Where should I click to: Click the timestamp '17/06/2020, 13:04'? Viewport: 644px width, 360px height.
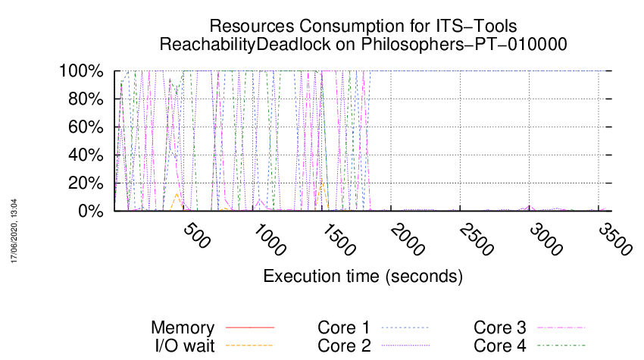click(x=14, y=231)
